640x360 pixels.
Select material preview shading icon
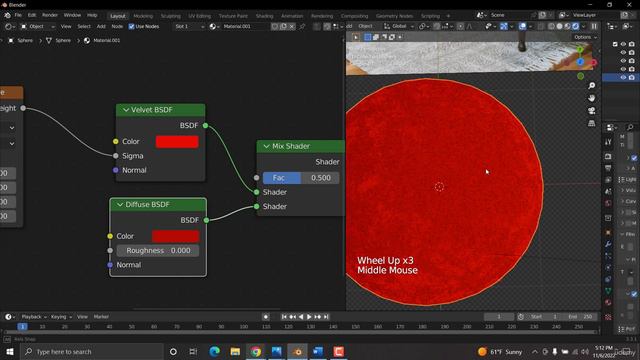(x=567, y=27)
